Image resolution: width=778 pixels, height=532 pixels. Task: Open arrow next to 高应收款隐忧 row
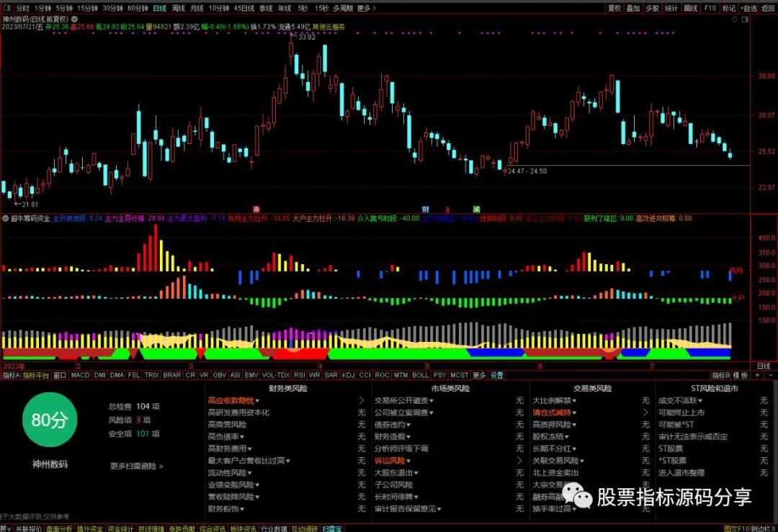(x=361, y=400)
